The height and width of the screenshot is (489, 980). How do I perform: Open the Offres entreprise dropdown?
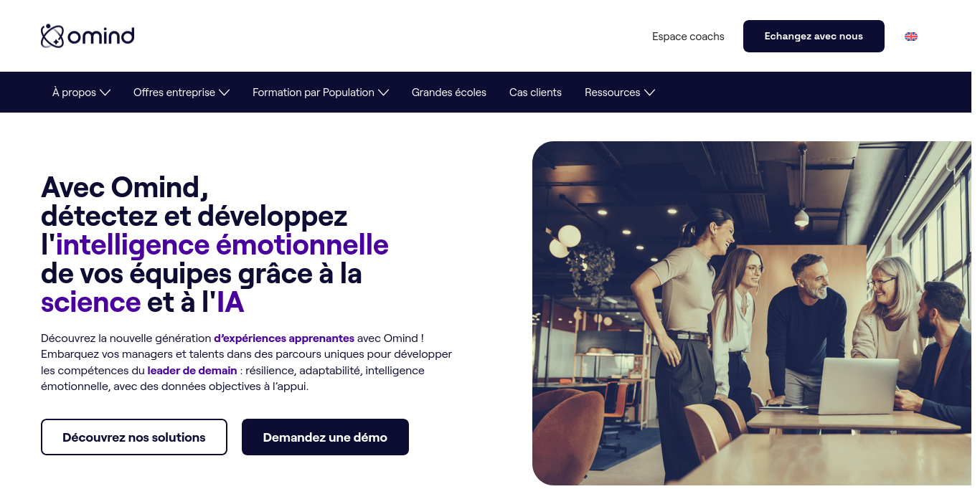coord(182,92)
